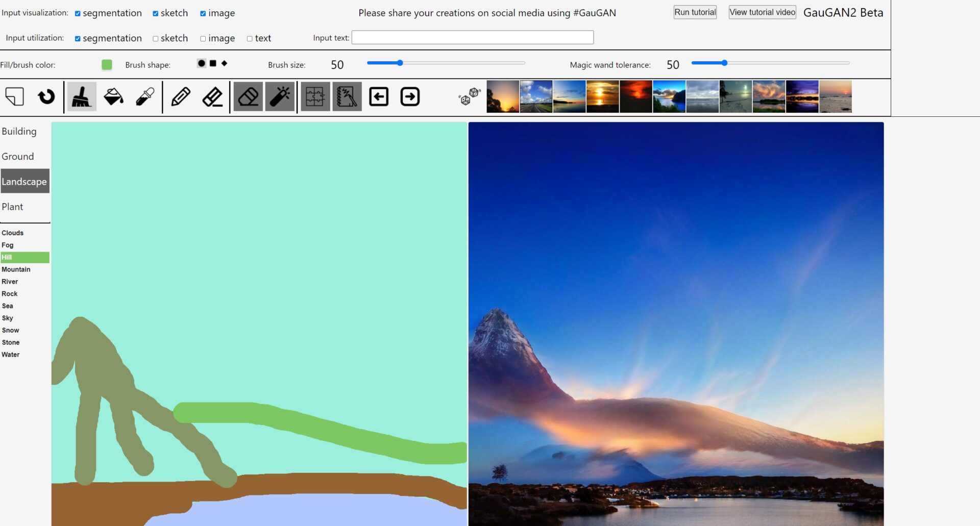This screenshot has height=526, width=980.
Task: Pick the red fiery cloud style thumbnail
Action: 636,96
